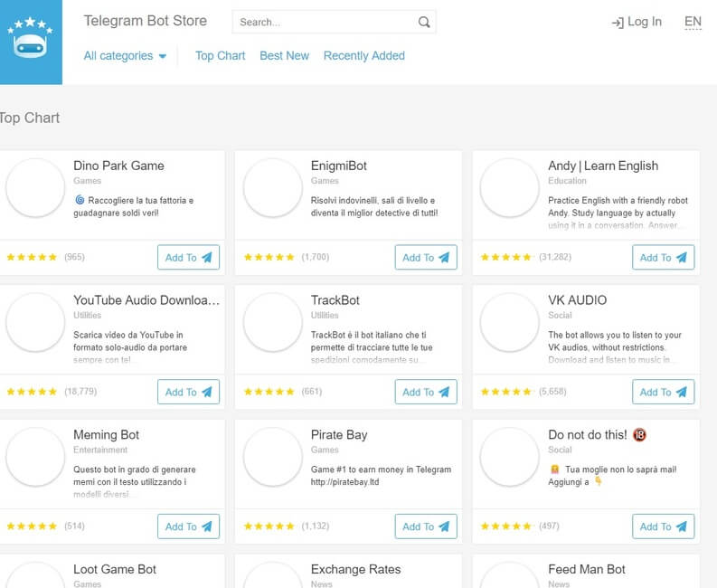Image resolution: width=717 pixels, height=588 pixels.
Task: Click the star rating of Andy | Learn English
Action: coord(506,258)
